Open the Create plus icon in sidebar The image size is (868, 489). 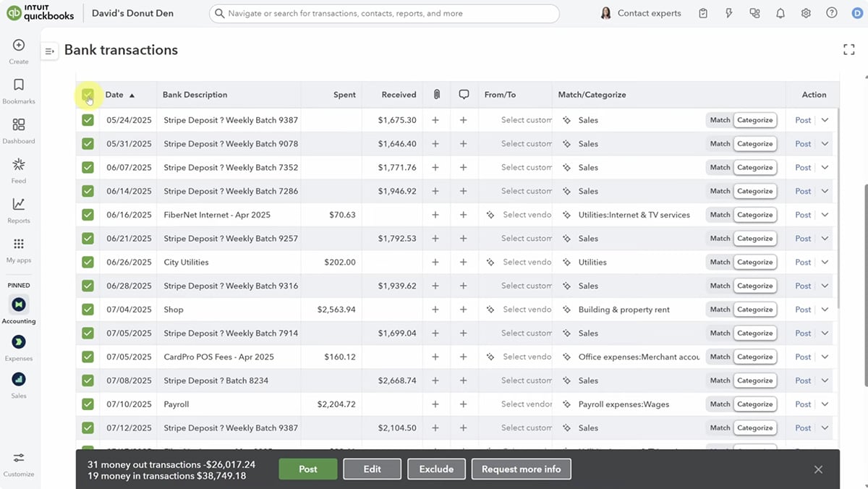click(18, 46)
